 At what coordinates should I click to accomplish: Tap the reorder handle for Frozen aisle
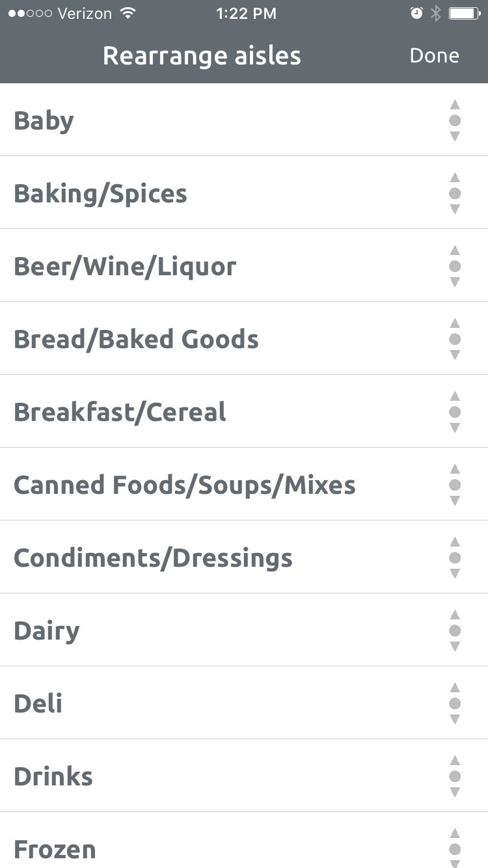(x=455, y=848)
